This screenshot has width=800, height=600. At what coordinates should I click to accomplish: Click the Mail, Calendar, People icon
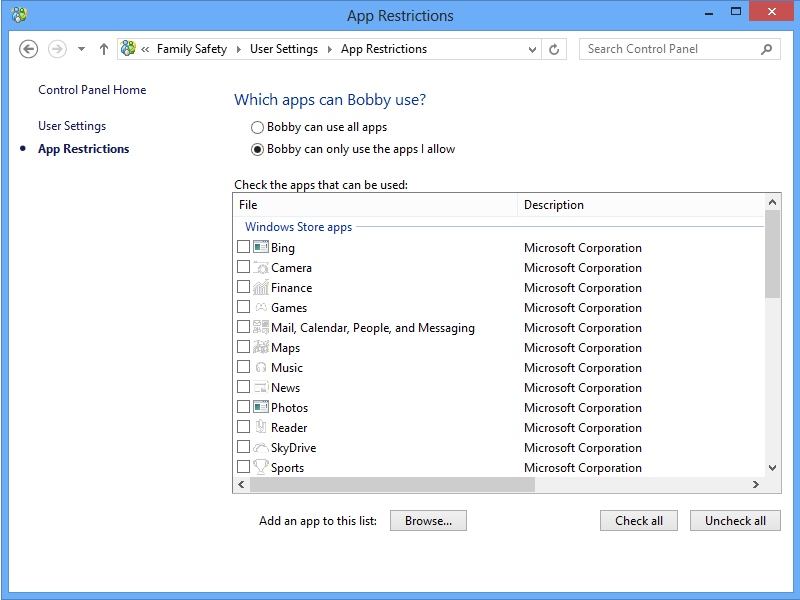click(x=261, y=327)
